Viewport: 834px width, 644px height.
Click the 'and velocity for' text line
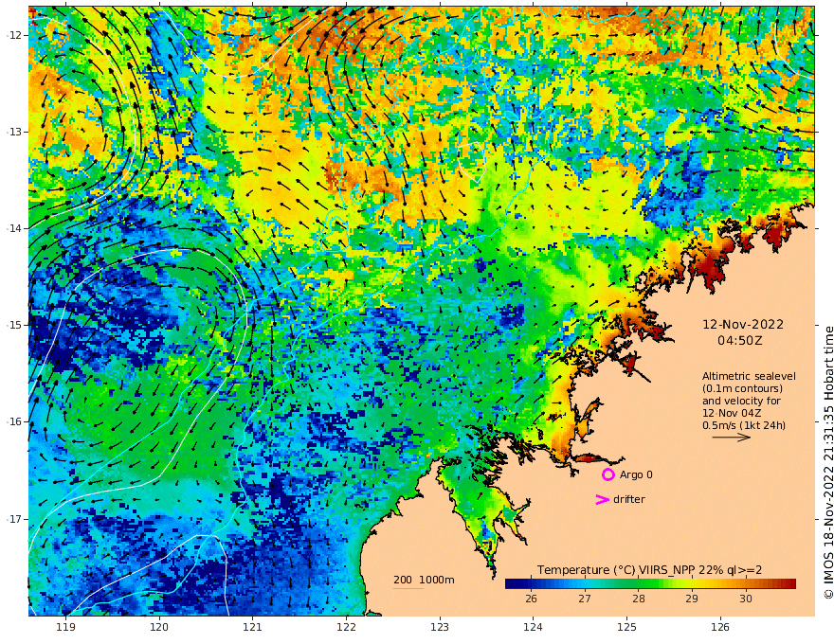click(x=741, y=401)
